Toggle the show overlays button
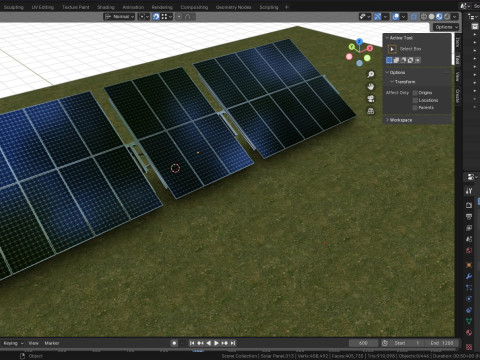Screen dimensions: 480x360 pos(396,17)
